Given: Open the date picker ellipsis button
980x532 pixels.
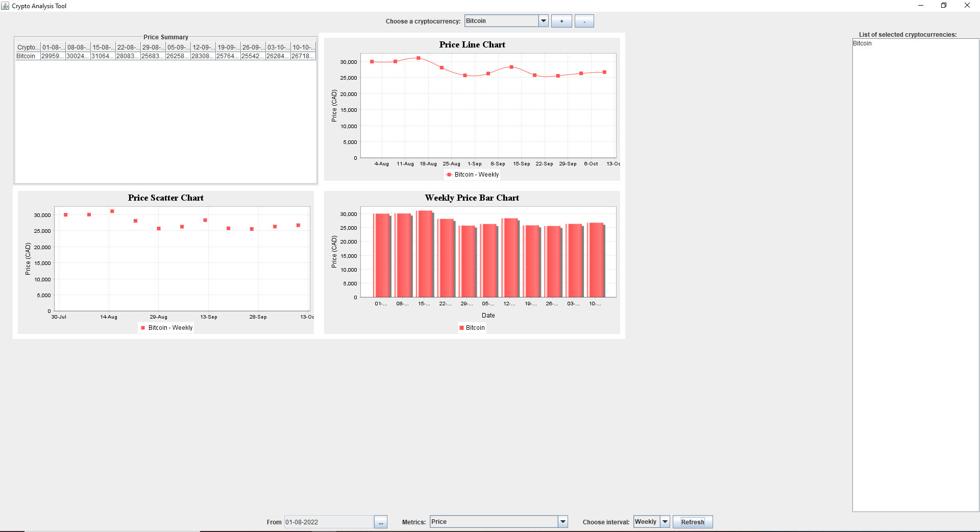Looking at the screenshot, I should pyautogui.click(x=381, y=522).
